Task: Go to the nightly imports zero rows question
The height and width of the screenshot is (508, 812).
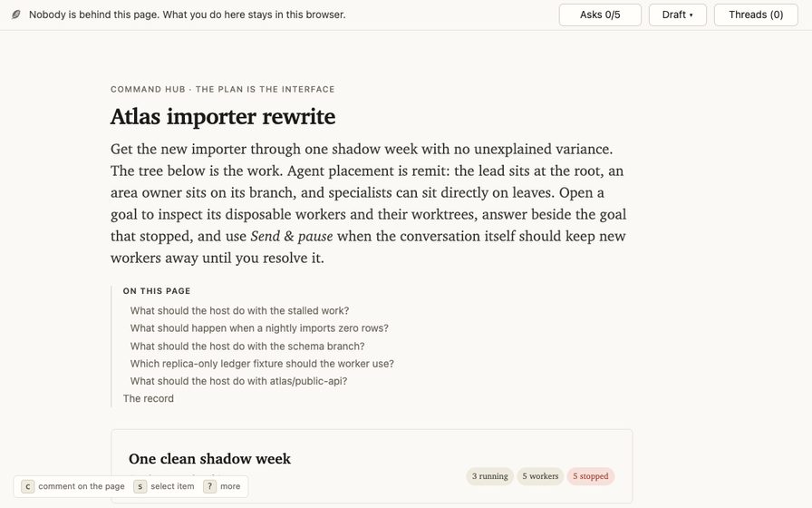Action: (259, 328)
